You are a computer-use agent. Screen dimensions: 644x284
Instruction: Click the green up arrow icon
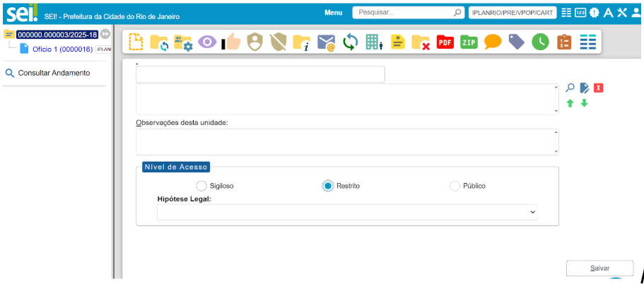[570, 103]
